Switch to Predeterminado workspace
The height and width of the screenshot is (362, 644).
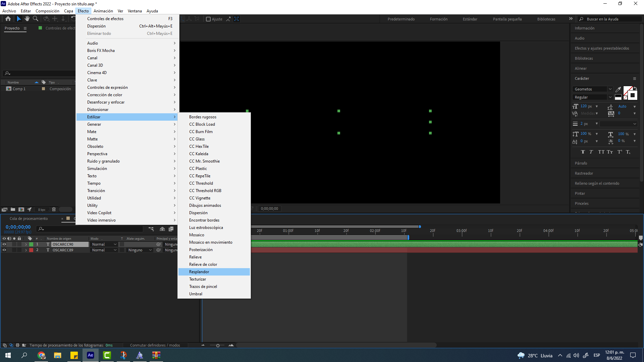(x=401, y=19)
